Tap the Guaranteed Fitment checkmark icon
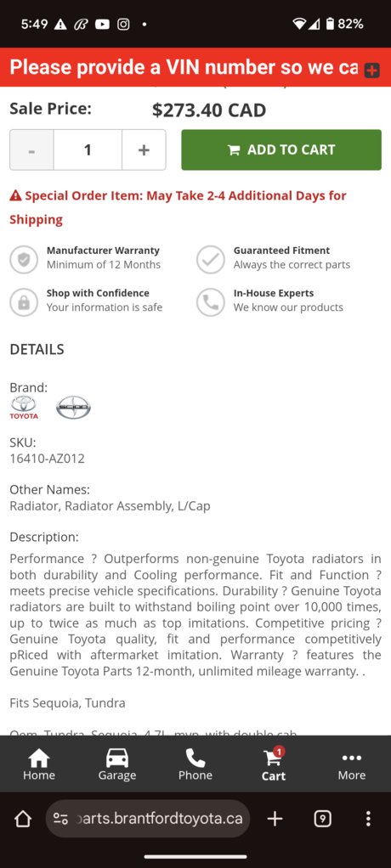The width and height of the screenshot is (391, 868). [211, 259]
